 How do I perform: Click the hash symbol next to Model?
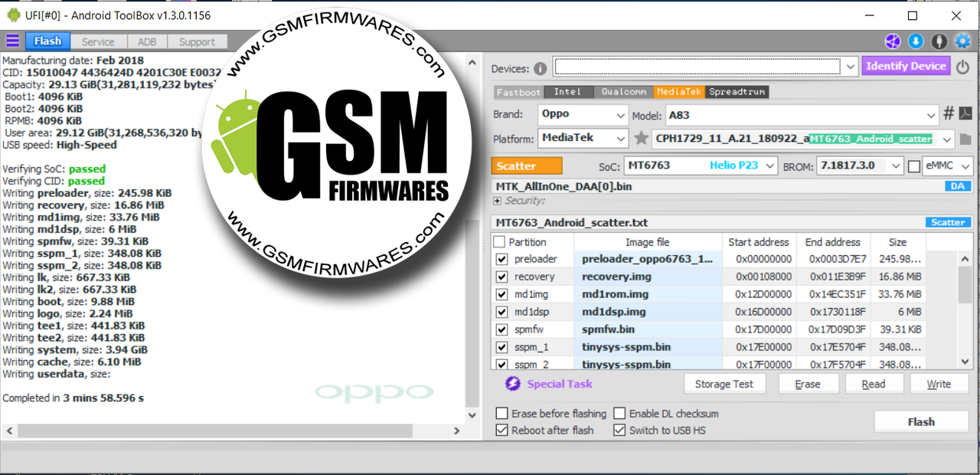click(949, 114)
